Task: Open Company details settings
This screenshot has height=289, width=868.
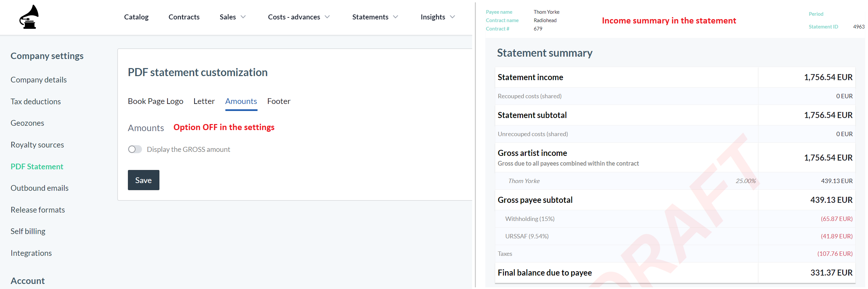Action: click(x=39, y=79)
